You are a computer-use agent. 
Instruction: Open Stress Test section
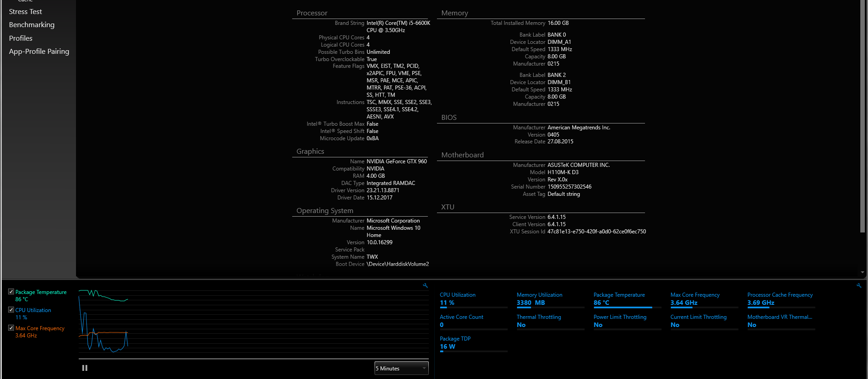click(25, 12)
